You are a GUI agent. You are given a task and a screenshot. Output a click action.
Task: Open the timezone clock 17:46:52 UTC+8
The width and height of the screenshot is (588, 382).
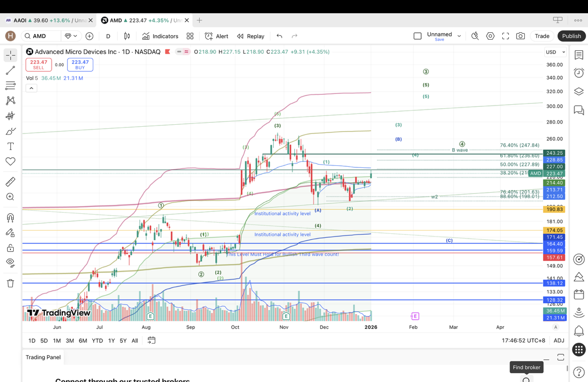[523, 340]
